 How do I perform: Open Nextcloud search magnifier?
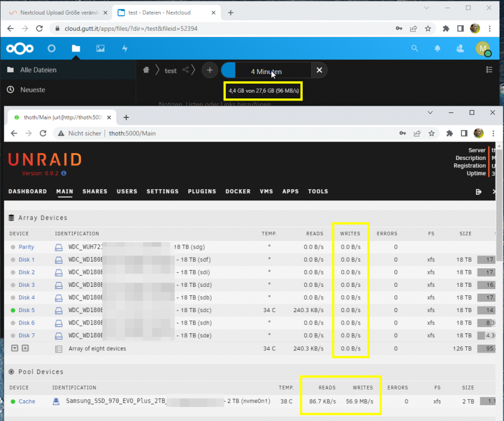[415, 48]
